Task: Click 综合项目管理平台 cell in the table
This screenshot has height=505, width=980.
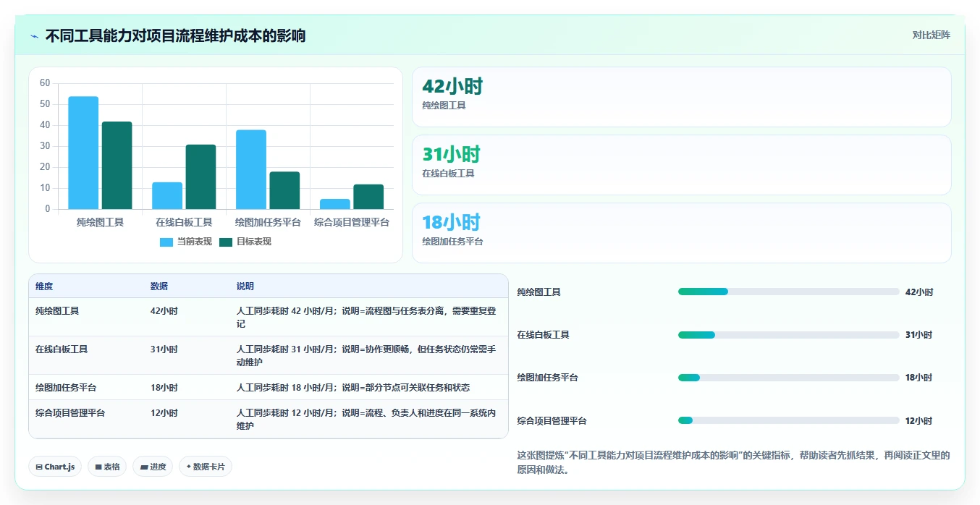Action: [70, 413]
